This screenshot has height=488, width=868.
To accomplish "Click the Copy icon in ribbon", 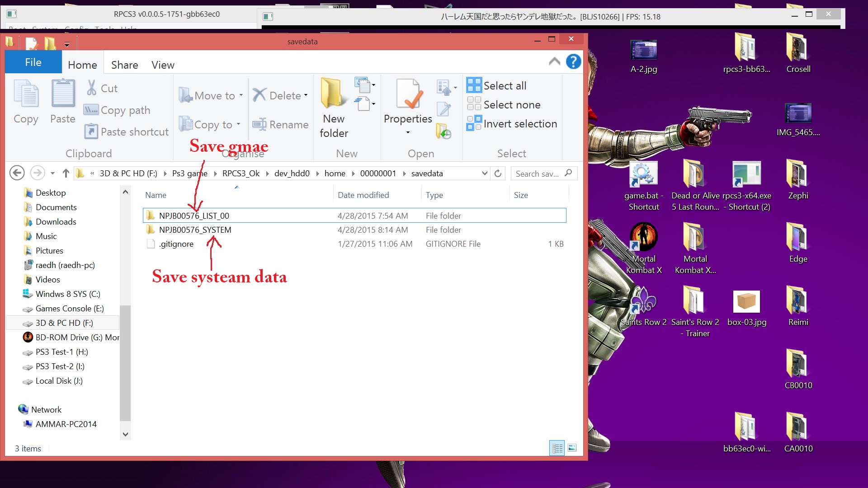I will point(26,94).
